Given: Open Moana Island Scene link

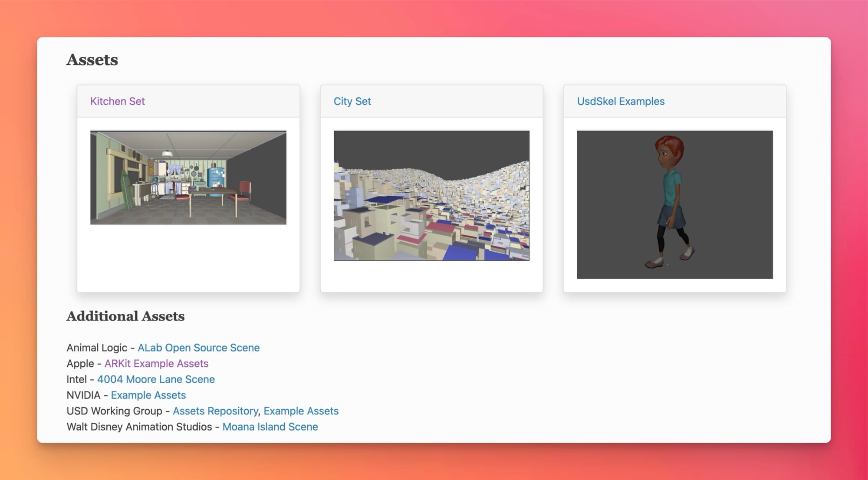Looking at the screenshot, I should tap(270, 427).
